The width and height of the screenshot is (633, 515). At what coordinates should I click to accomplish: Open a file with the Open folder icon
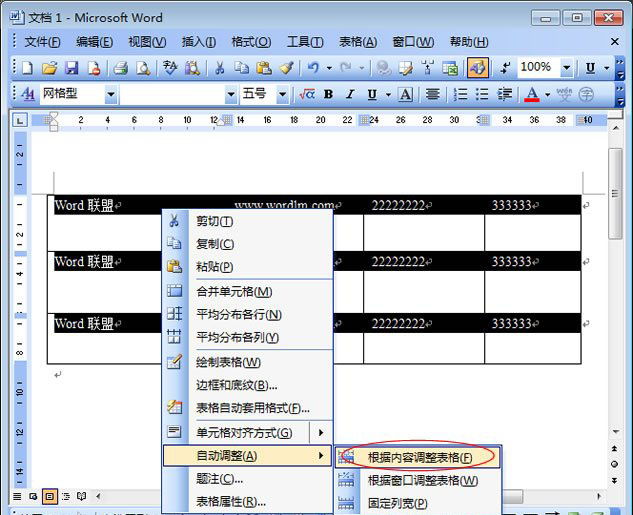click(x=50, y=68)
